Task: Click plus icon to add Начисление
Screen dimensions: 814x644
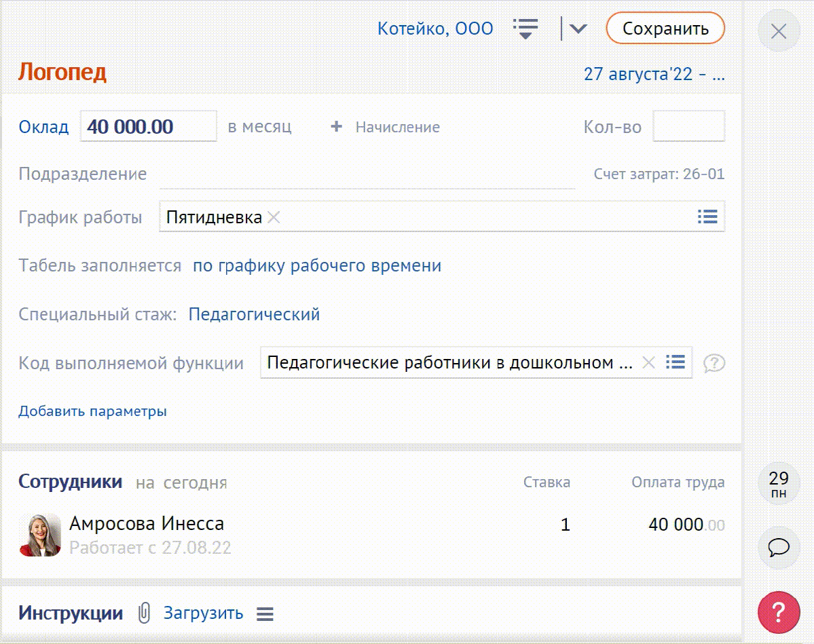Action: click(336, 127)
